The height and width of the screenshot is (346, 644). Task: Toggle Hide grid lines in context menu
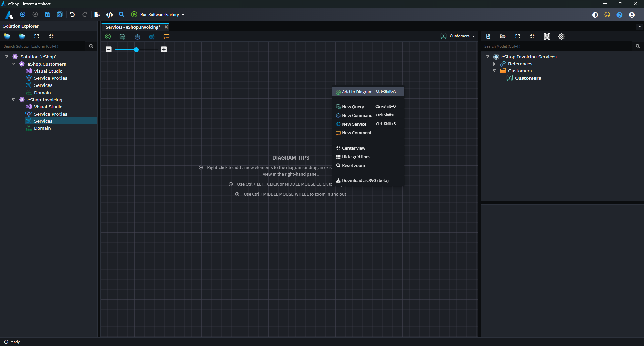pyautogui.click(x=368, y=157)
